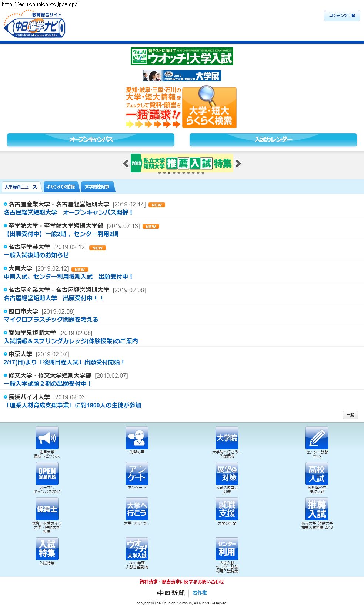Click the megaphone 注目大学 latest topics icon
This screenshot has width=364, height=605.
(x=47, y=438)
